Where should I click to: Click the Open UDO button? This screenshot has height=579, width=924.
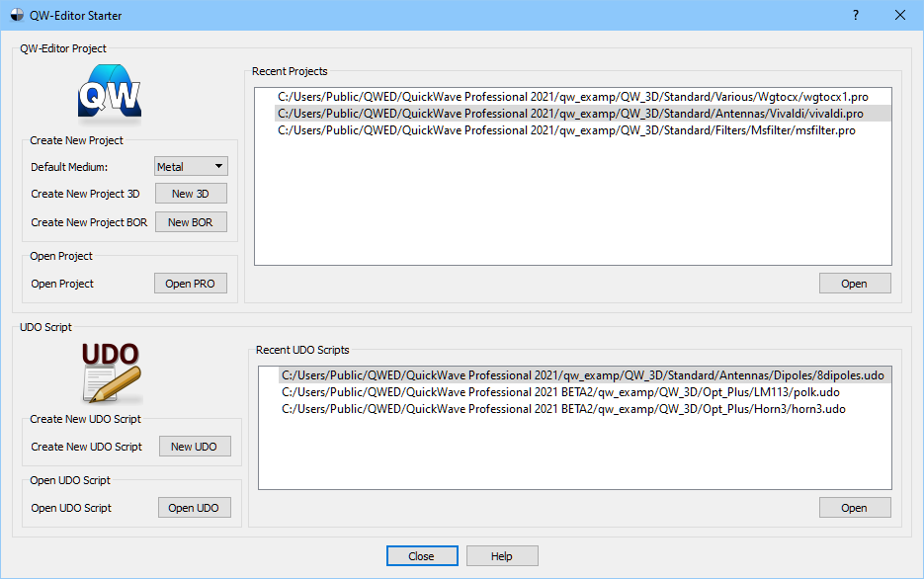194,508
